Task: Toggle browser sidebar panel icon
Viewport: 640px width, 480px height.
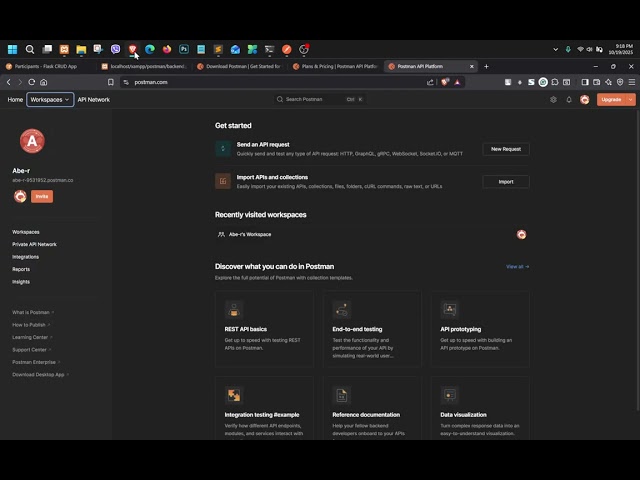Action: pyautogui.click(x=585, y=82)
